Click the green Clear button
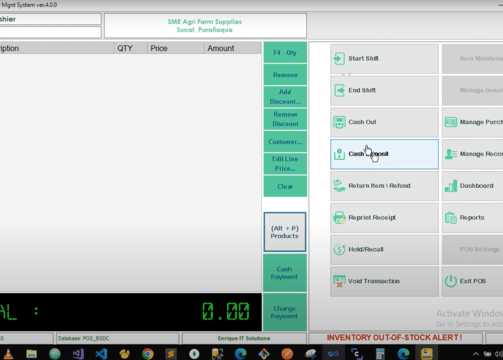 pos(285,186)
